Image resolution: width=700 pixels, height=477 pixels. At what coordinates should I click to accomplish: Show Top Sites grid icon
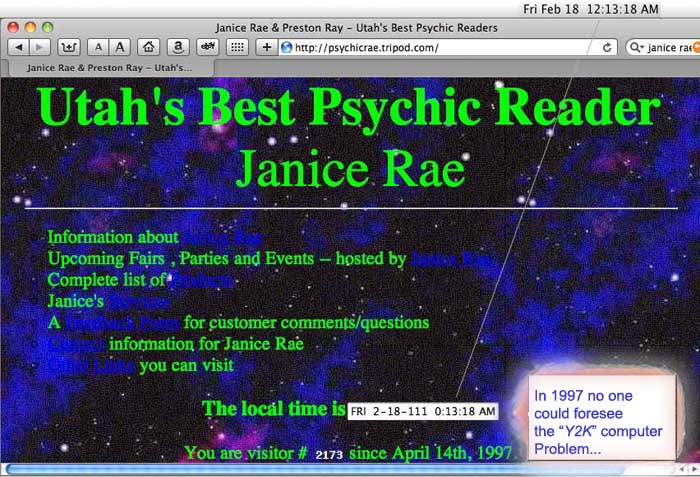(237, 47)
